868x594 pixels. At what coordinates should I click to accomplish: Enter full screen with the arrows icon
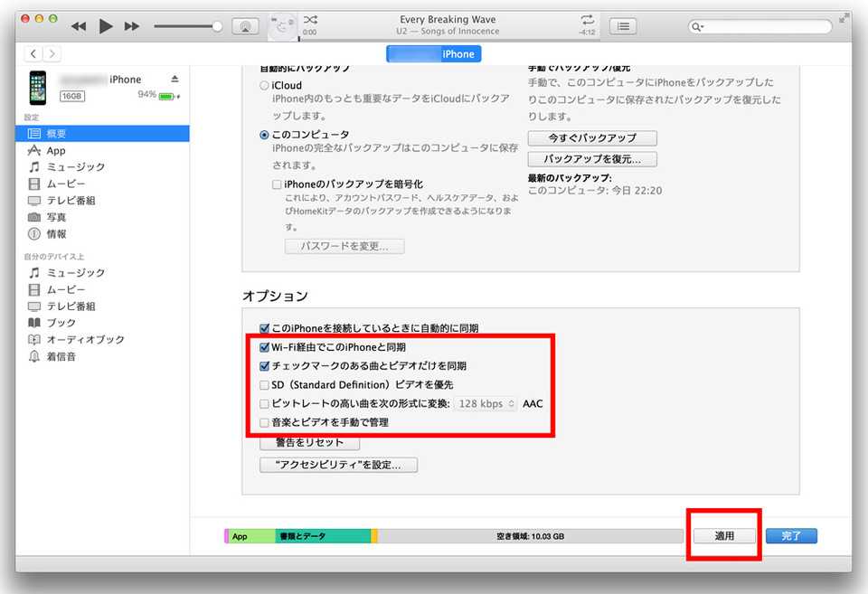tap(844, 18)
